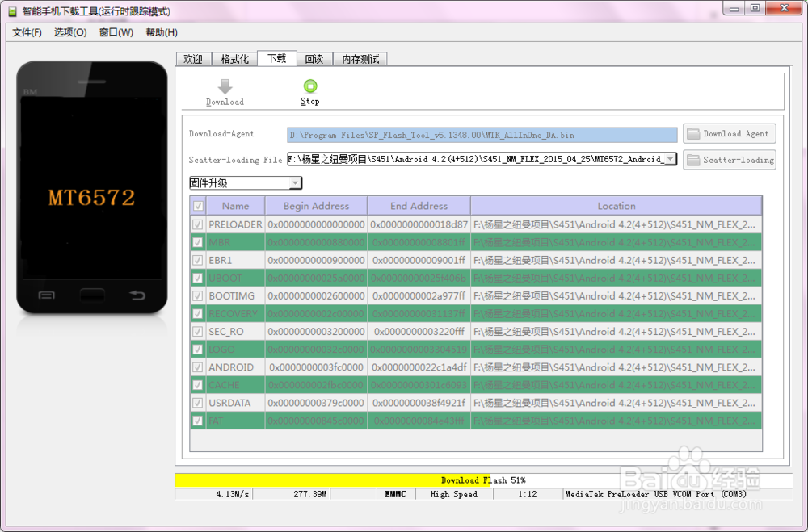Click the High Speed status entry

453,494
